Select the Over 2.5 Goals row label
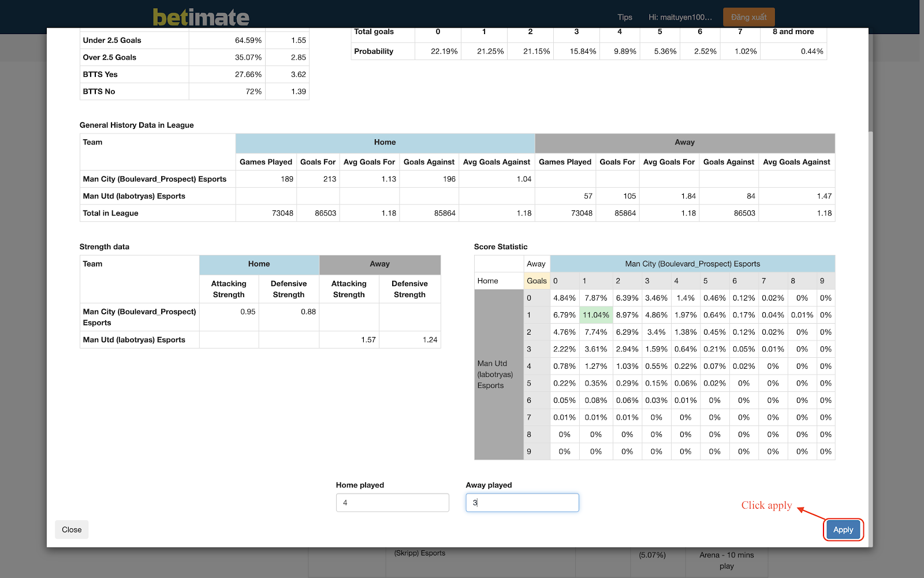 [x=110, y=57]
